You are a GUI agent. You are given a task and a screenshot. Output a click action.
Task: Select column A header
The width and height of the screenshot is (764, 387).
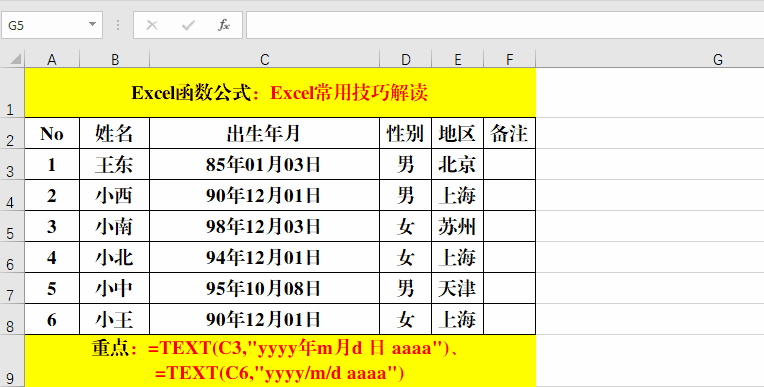point(52,59)
